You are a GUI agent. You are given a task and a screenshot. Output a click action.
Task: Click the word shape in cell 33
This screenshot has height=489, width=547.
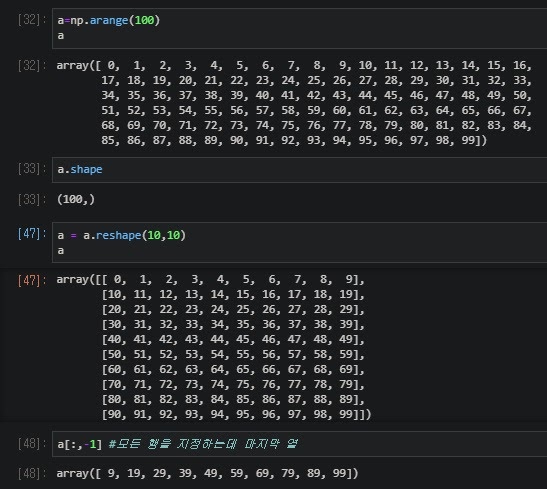[x=86, y=170]
